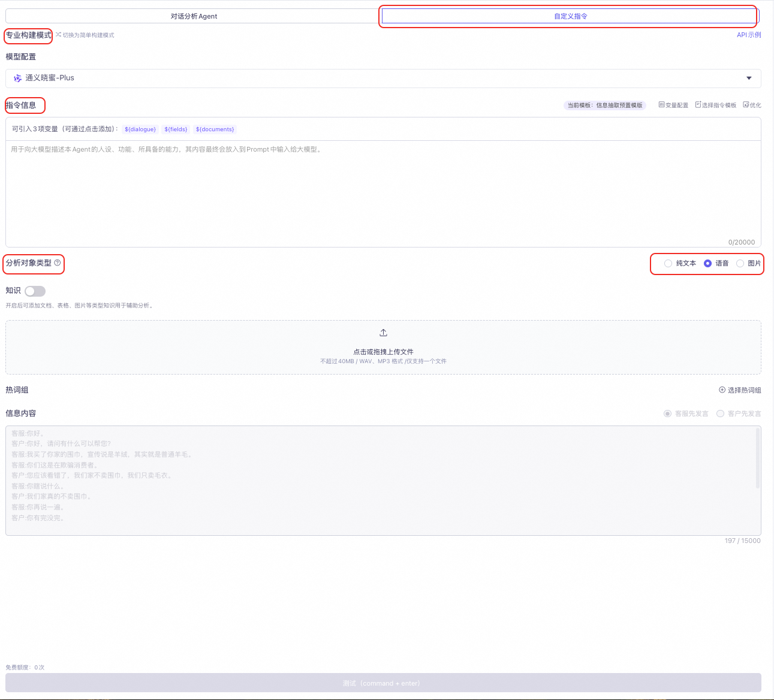Click the dropdown arrow of model selector

749,78
